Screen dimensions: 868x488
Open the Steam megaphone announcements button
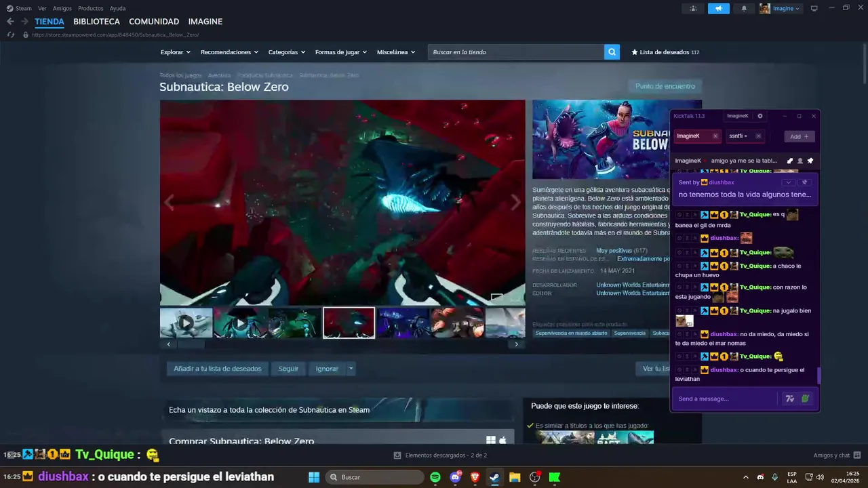[x=719, y=8]
